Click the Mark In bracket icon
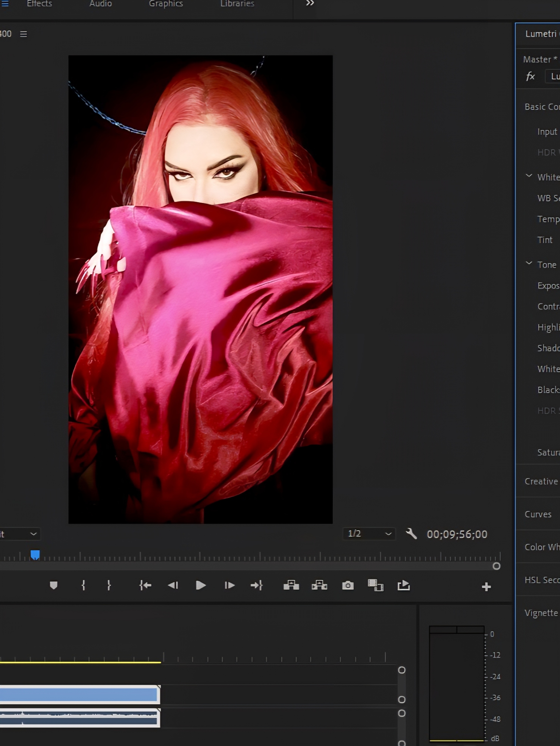This screenshot has width=560, height=746. tap(83, 585)
